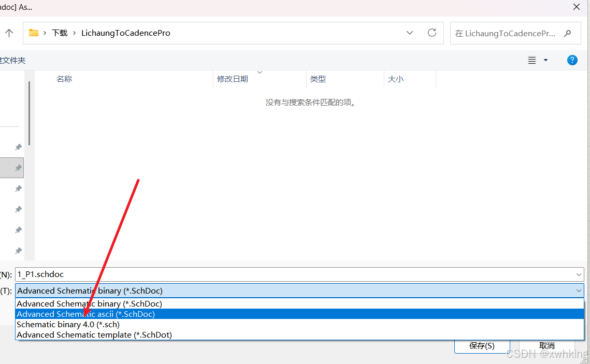This screenshot has width=590, height=364.
Task: Click the 保存(S) save button
Action: tap(482, 346)
